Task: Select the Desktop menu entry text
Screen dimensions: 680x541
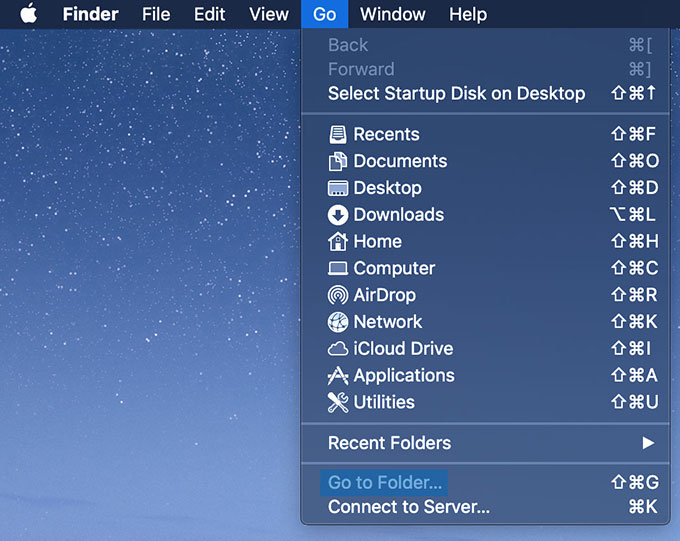Action: [x=387, y=188]
